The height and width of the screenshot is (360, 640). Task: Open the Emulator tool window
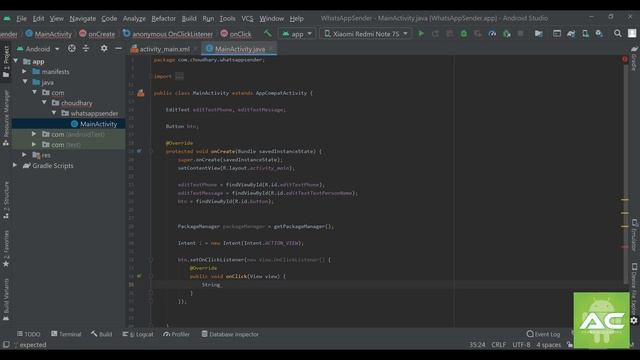(x=634, y=235)
